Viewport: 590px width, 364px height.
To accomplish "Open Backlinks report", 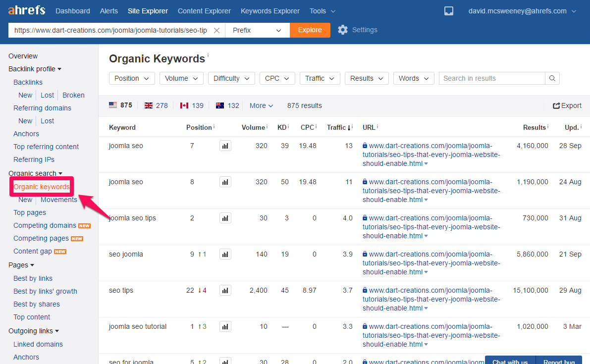I will 28,82.
